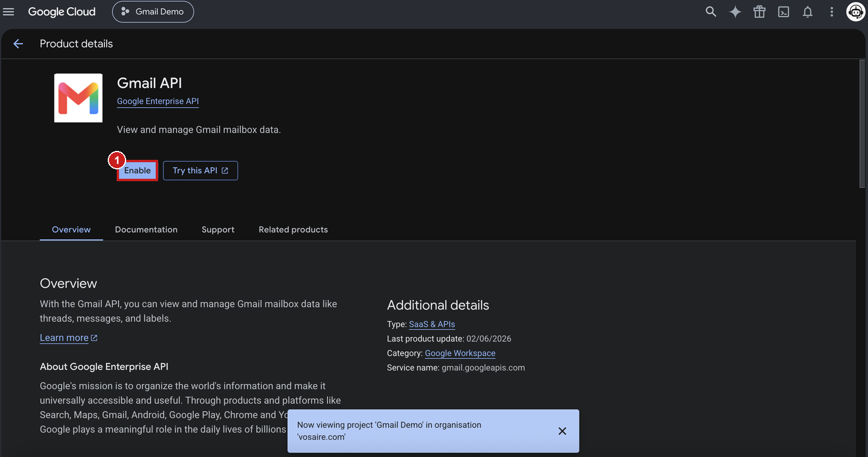Click the Google Cloud logo
Viewport: 868px width, 457px height.
62,12
